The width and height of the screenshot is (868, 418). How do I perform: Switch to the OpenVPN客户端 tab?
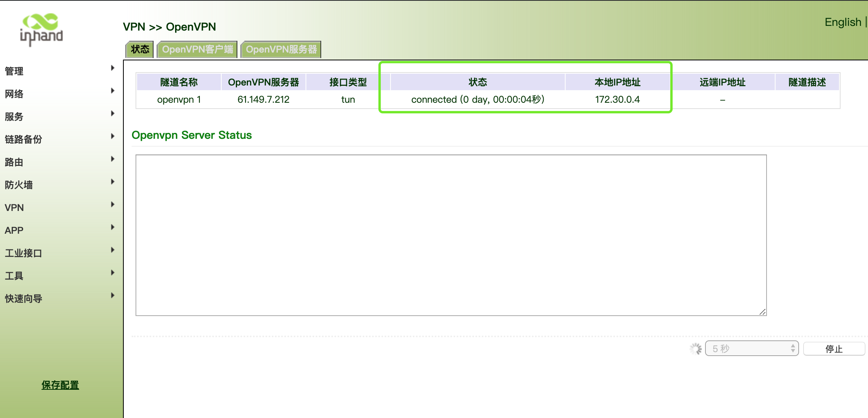[197, 49]
